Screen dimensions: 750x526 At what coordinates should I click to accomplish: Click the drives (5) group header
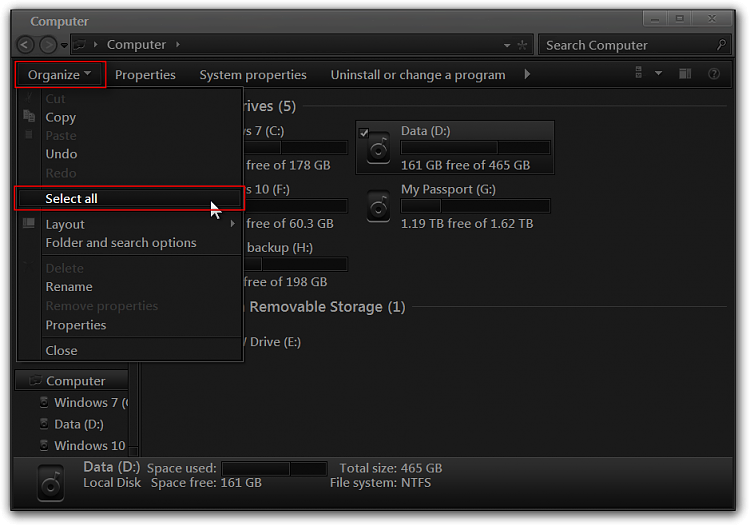(269, 106)
